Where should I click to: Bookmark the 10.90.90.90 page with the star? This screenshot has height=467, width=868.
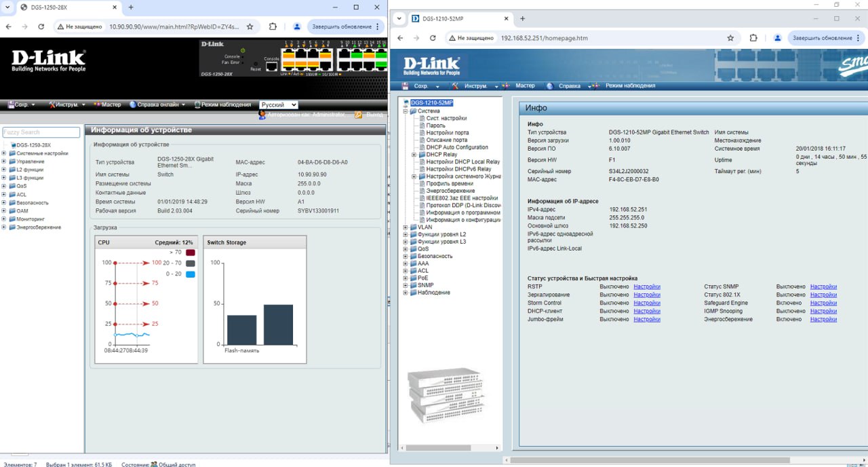pyautogui.click(x=250, y=26)
